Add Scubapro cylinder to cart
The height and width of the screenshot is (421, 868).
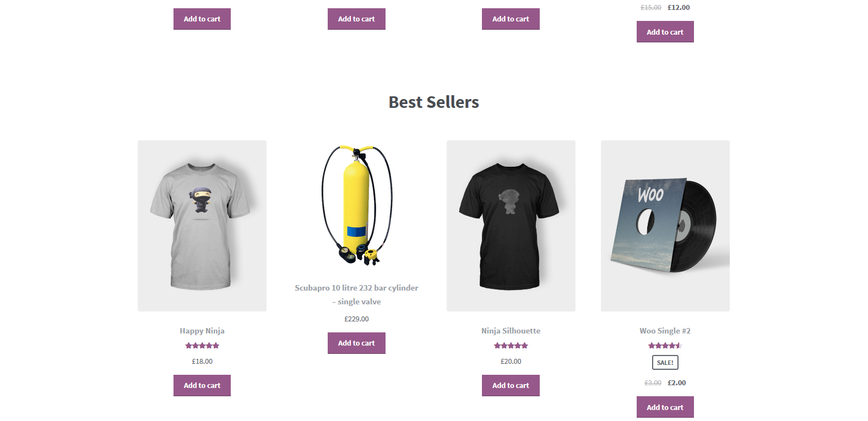point(356,343)
